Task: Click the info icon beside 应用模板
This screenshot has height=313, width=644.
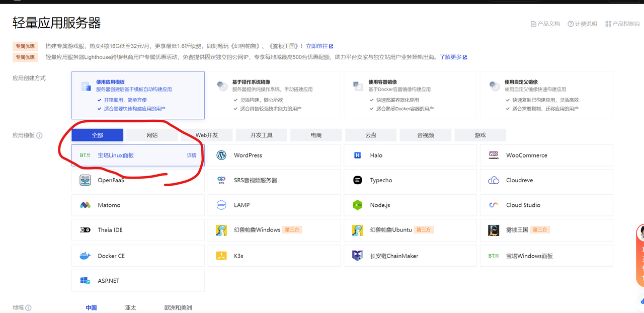Action: pos(40,135)
